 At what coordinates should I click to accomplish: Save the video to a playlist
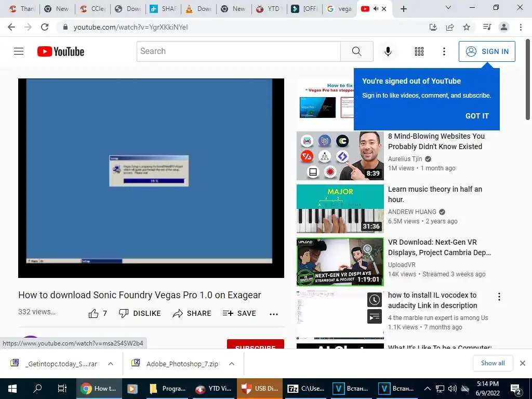[x=239, y=313]
